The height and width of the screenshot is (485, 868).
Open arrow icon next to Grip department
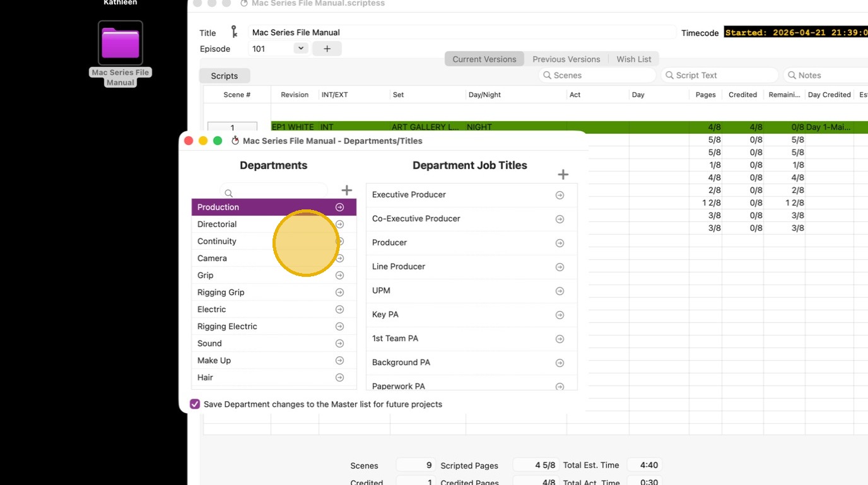click(339, 276)
